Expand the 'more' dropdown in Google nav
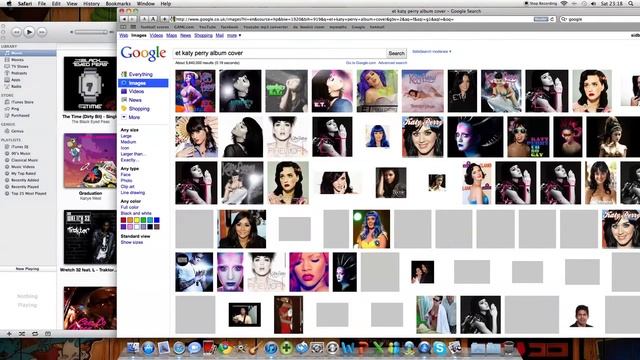640x360 pixels. 233,36
